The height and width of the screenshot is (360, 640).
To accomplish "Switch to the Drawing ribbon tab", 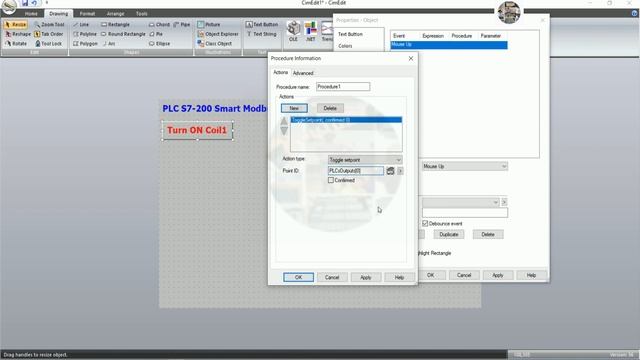I will (x=58, y=13).
